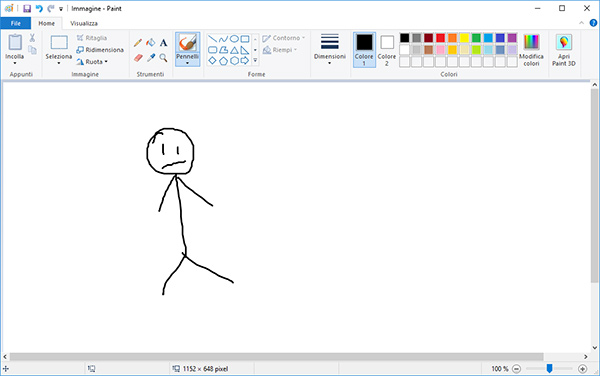600x376 pixels.
Task: Select the Right triangle shape
Action: tap(245, 50)
